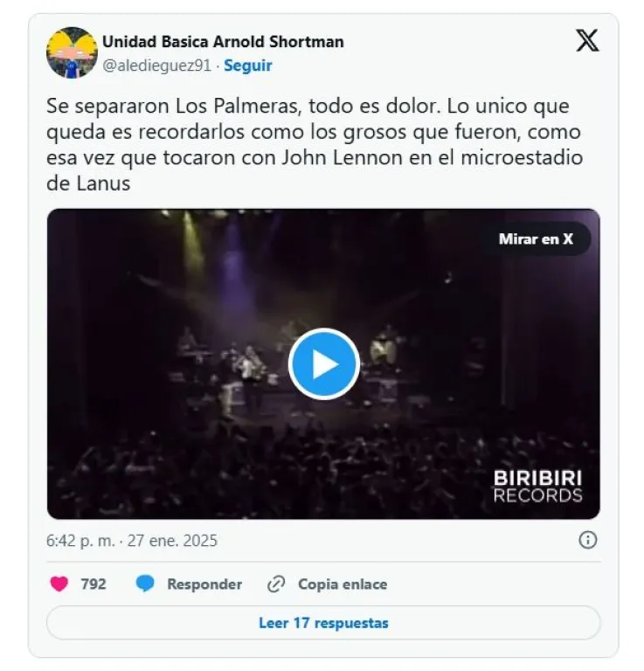Play the video with the blue play button
The height and width of the screenshot is (671, 644).
click(324, 364)
